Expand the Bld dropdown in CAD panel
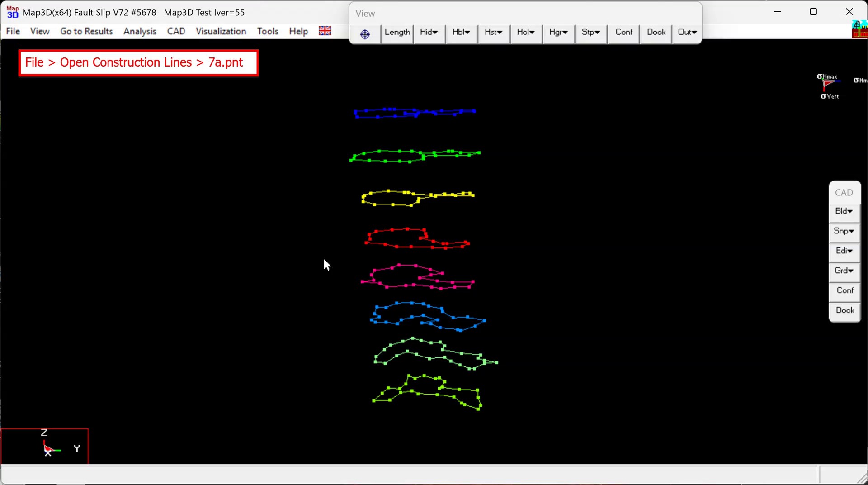 [844, 211]
